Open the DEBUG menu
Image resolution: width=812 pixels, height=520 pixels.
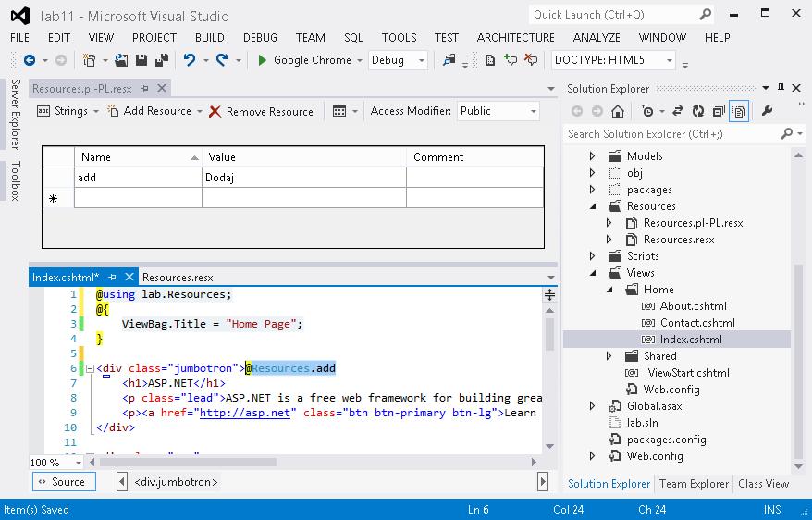pyautogui.click(x=260, y=38)
